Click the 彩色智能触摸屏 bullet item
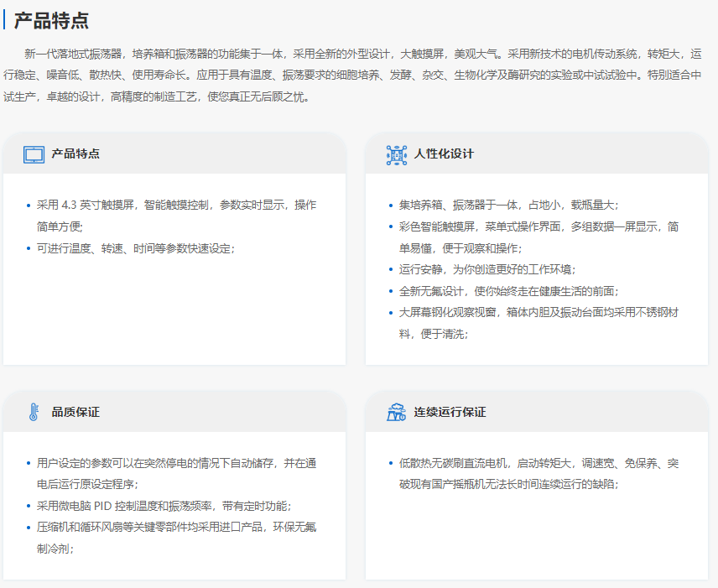718x588 pixels. coord(538,237)
